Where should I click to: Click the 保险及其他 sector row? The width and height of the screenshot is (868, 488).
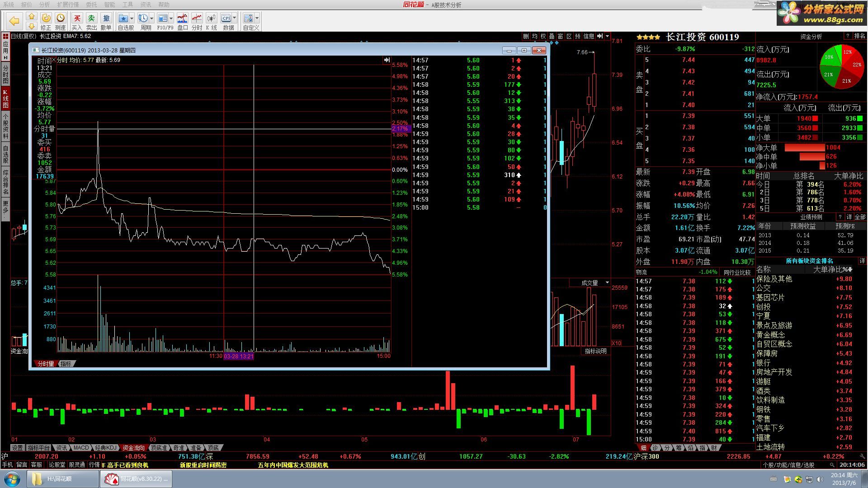[x=811, y=279]
